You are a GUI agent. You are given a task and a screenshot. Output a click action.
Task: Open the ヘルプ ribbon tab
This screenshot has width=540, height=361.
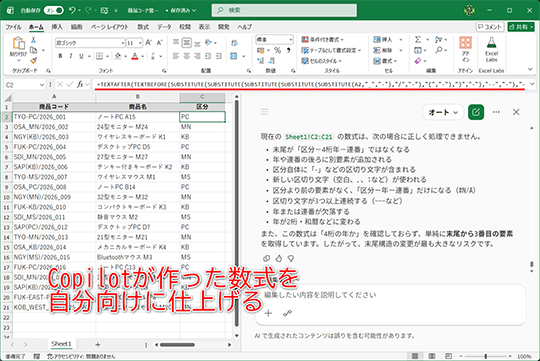coord(245,27)
